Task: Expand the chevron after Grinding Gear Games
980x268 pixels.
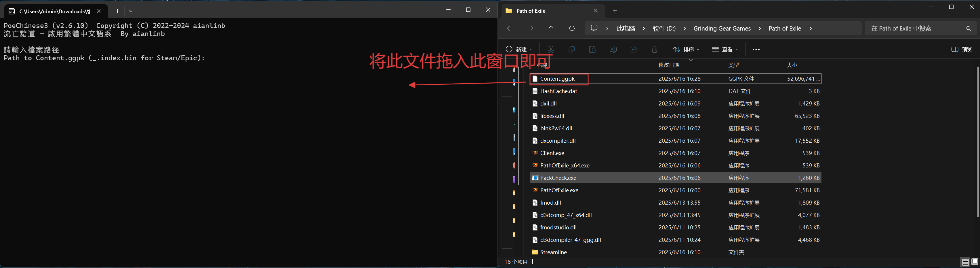Action: pos(760,29)
